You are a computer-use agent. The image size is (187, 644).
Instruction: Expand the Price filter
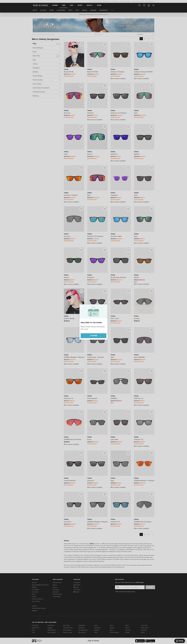[46, 52]
